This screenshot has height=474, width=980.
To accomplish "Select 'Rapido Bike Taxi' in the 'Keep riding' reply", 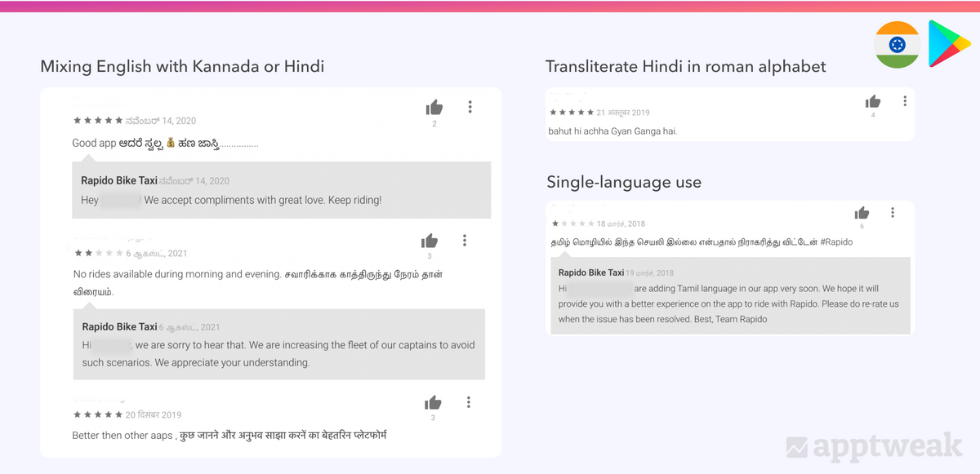I will (119, 180).
